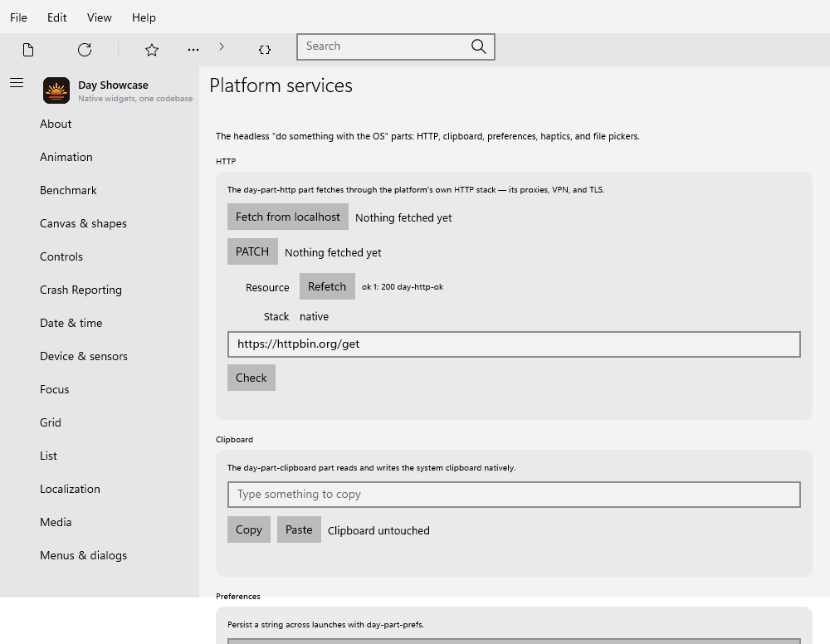Select Animation in the sidebar
830x644 pixels.
(66, 157)
